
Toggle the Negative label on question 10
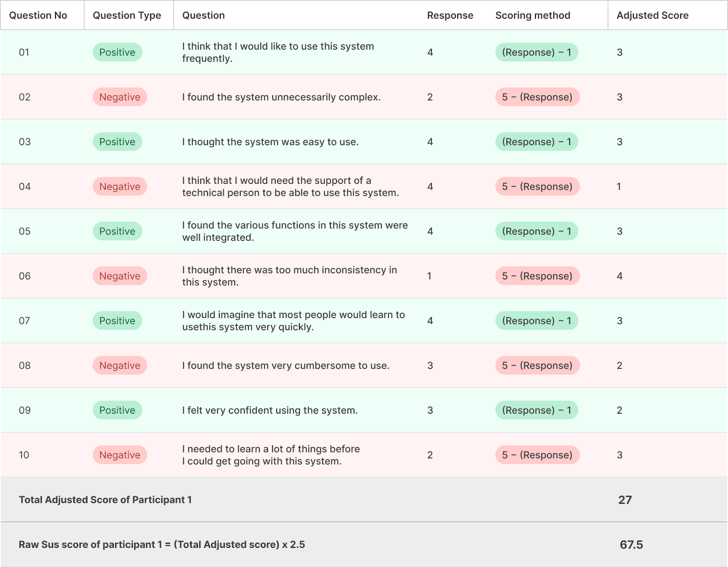tap(120, 455)
